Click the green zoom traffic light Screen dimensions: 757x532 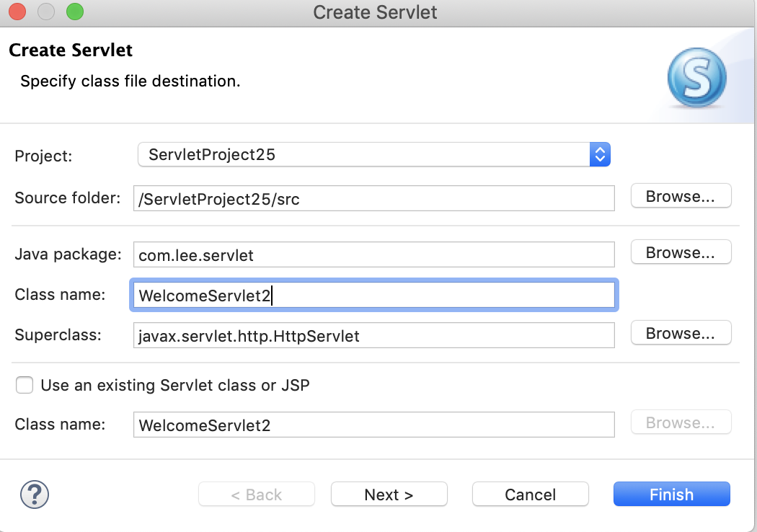tap(74, 12)
